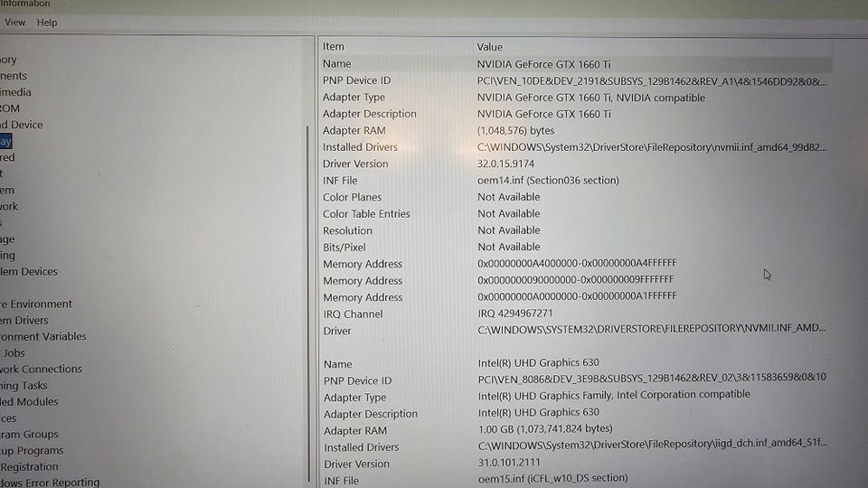
Task: Select the NVMII.INF_AMD Driver path value
Action: click(x=652, y=328)
